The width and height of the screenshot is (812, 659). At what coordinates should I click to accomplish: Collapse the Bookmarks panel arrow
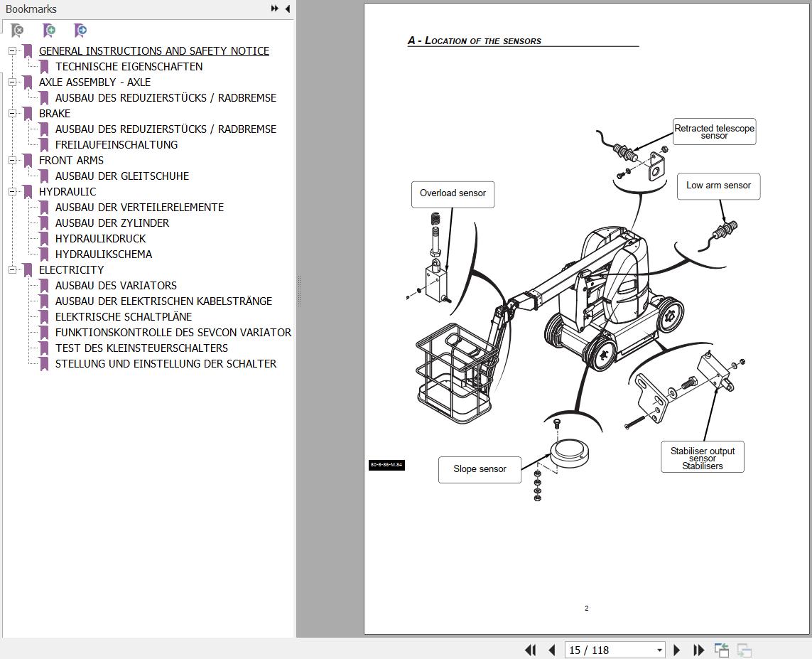288,9
